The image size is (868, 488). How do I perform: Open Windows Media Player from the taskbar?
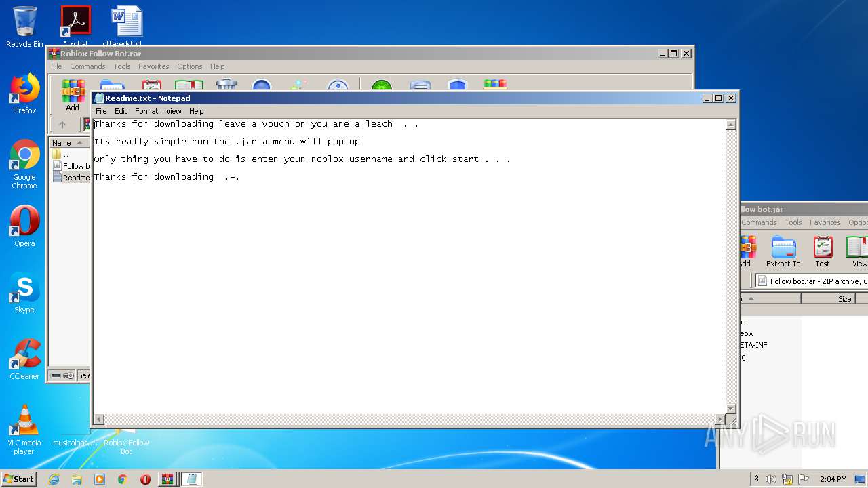pyautogui.click(x=100, y=479)
